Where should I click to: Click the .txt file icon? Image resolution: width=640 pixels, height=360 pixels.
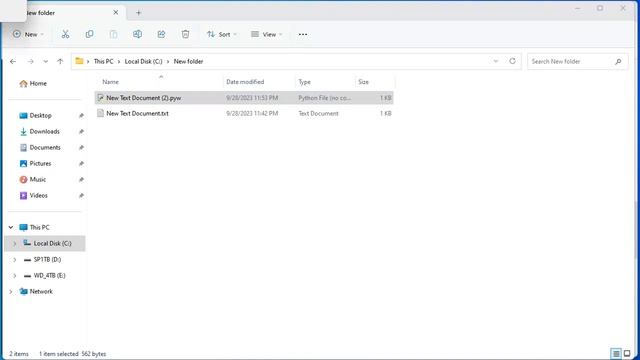point(100,113)
